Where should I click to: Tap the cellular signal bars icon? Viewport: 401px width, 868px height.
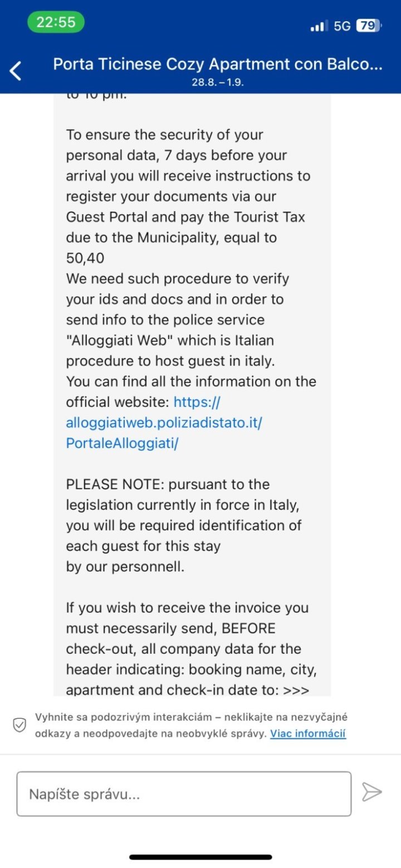tap(319, 26)
